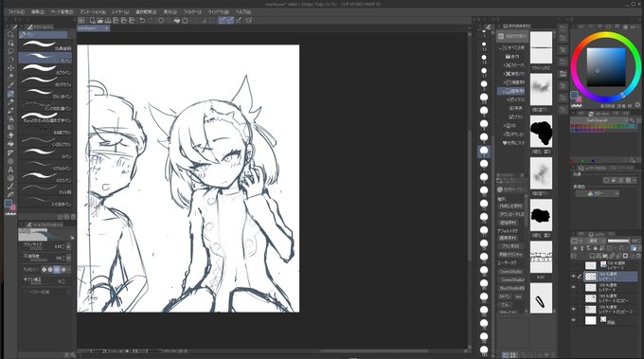Select the Zoom magnifier tool
The height and width of the screenshot is (359, 644).
tap(10, 35)
